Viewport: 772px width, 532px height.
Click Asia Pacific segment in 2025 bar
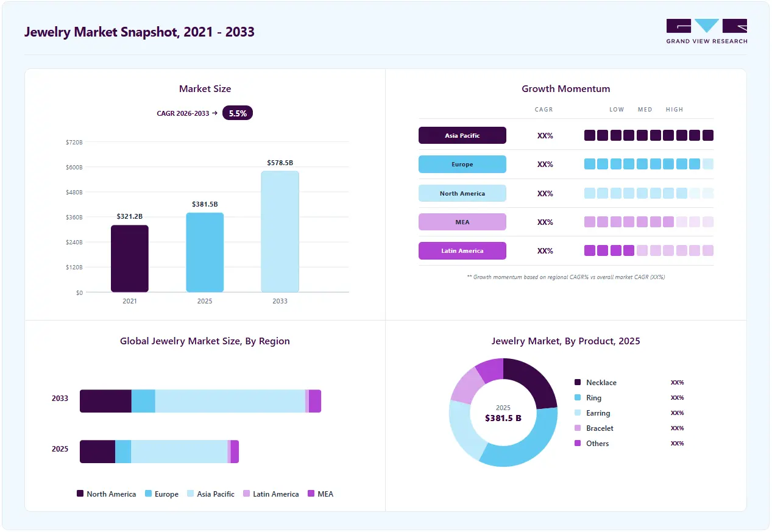[179, 452]
